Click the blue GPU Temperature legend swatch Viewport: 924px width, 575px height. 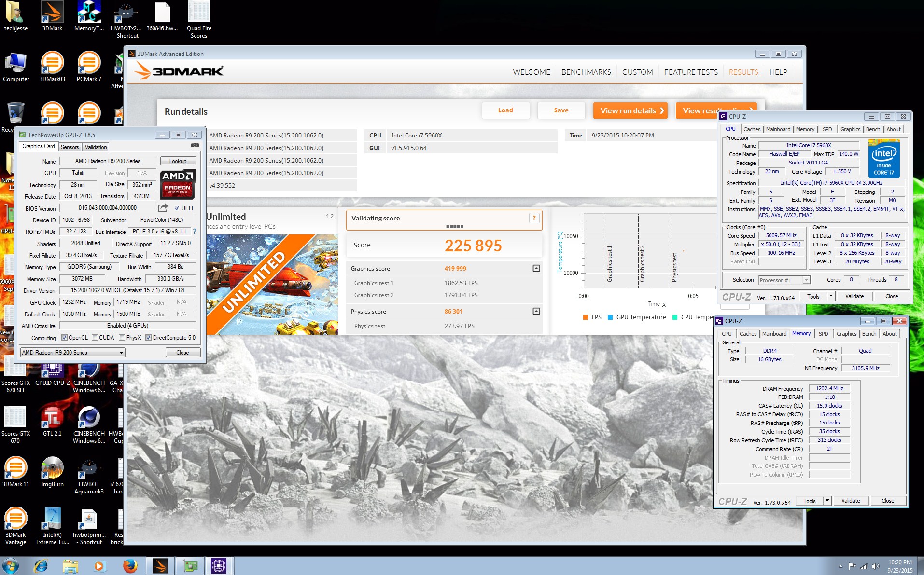[610, 317]
